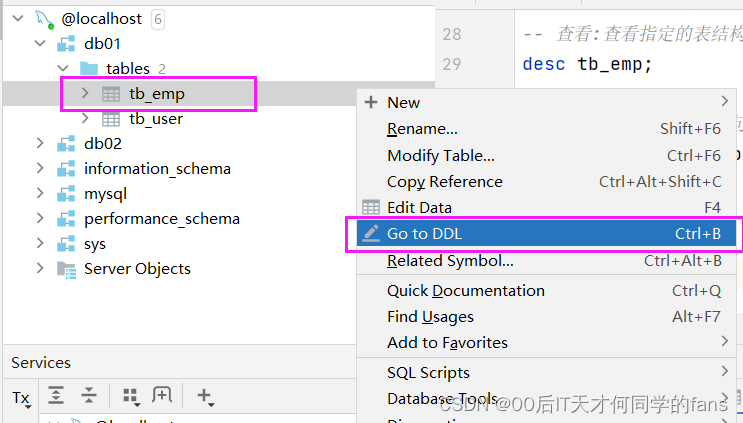Collapse the db01 schema node

[x=40, y=44]
